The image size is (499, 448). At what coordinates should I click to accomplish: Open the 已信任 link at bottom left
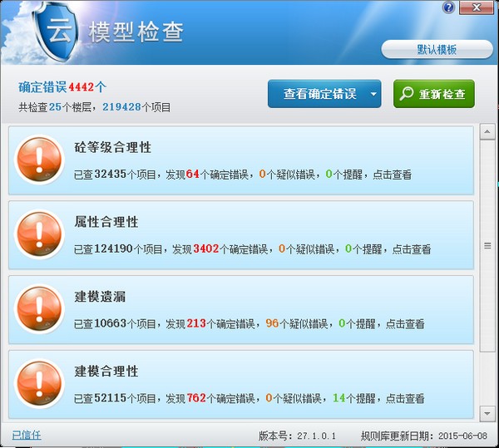tap(26, 435)
